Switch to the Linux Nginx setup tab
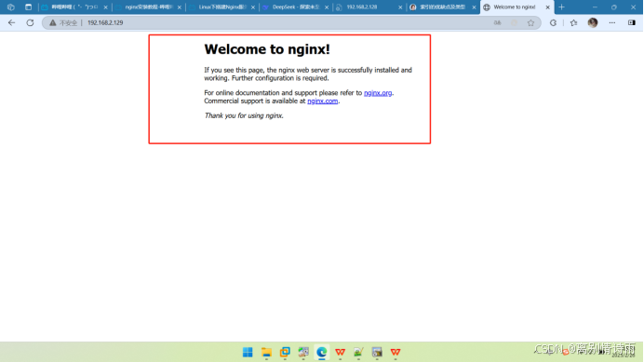This screenshot has width=644, height=362. (221, 7)
